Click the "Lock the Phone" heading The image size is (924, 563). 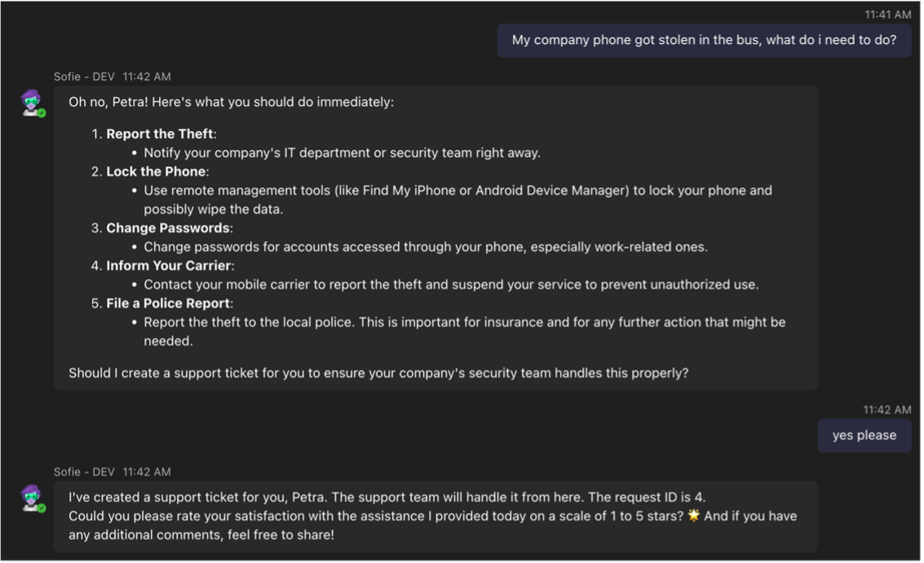pyautogui.click(x=156, y=171)
